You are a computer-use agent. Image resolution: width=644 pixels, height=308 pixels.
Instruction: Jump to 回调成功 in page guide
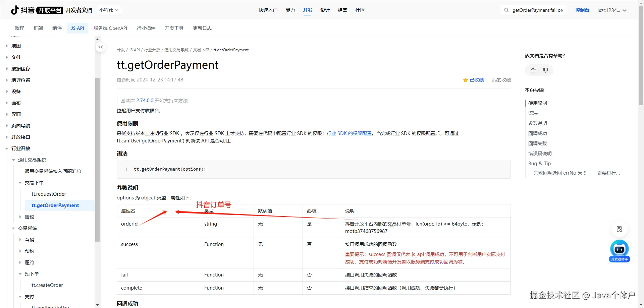click(538, 133)
